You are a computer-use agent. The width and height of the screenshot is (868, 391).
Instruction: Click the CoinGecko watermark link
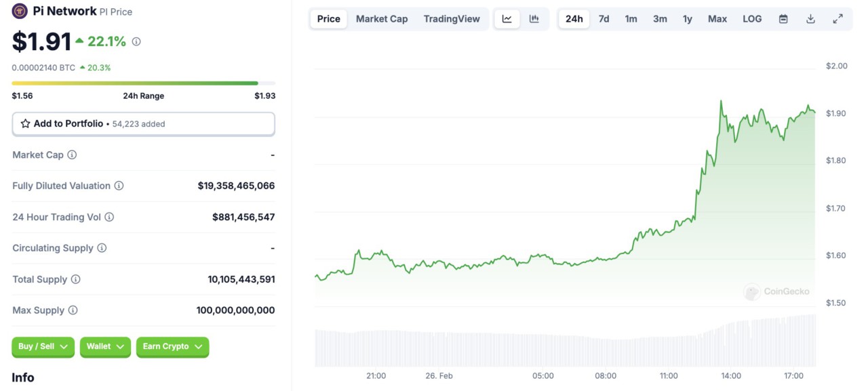point(777,292)
